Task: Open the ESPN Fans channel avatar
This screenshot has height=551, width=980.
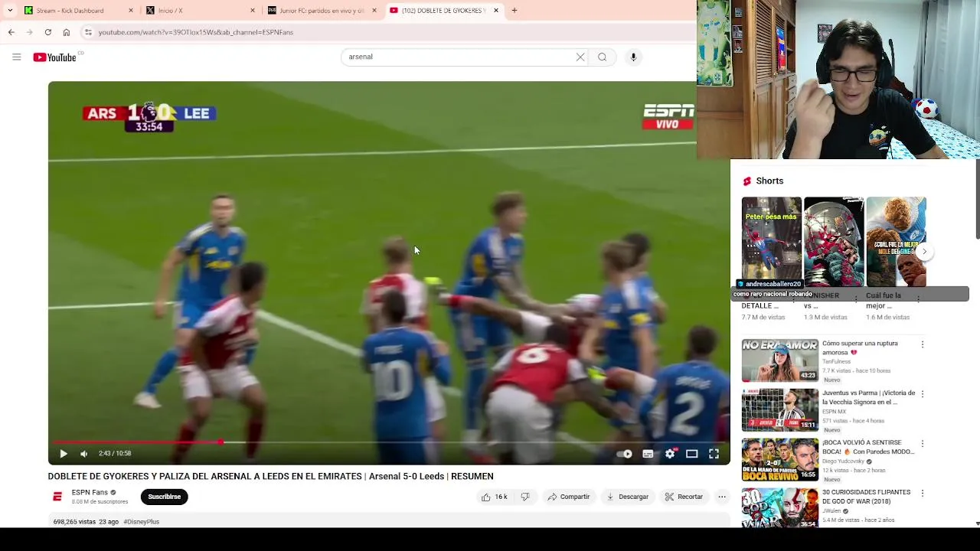Action: coord(57,497)
